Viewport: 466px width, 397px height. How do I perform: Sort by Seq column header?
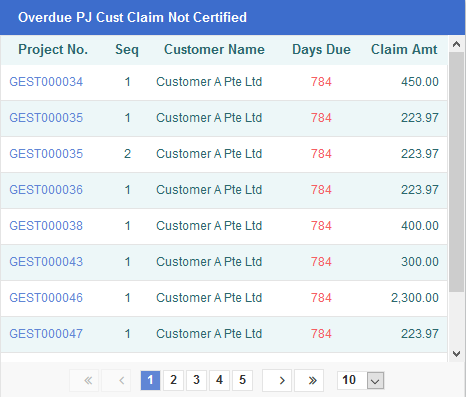pos(127,50)
